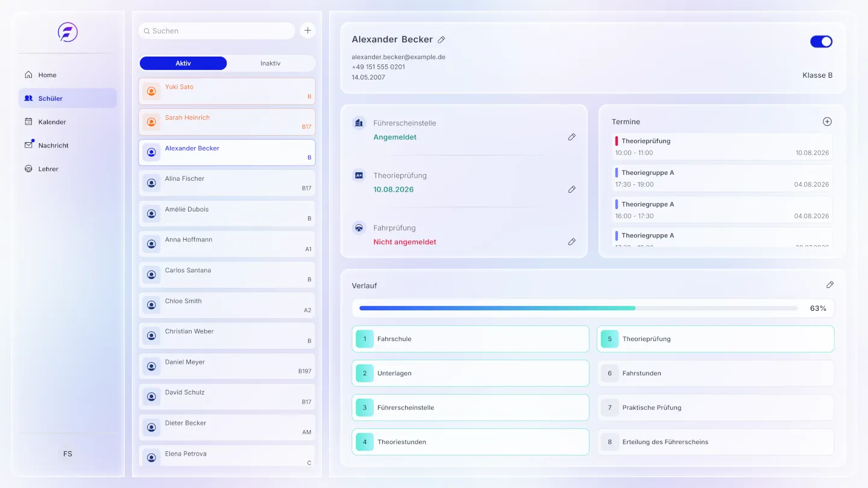Open Nachricht in the sidebar

68,146
